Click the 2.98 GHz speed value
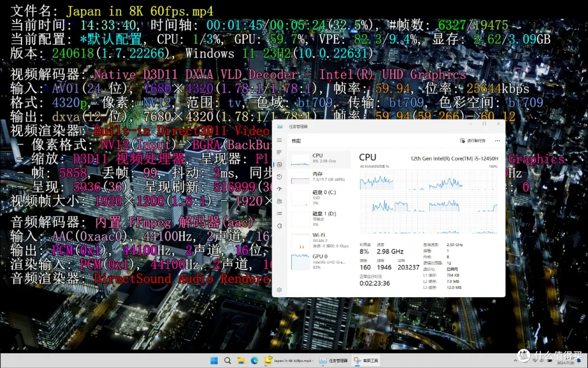 [390, 251]
